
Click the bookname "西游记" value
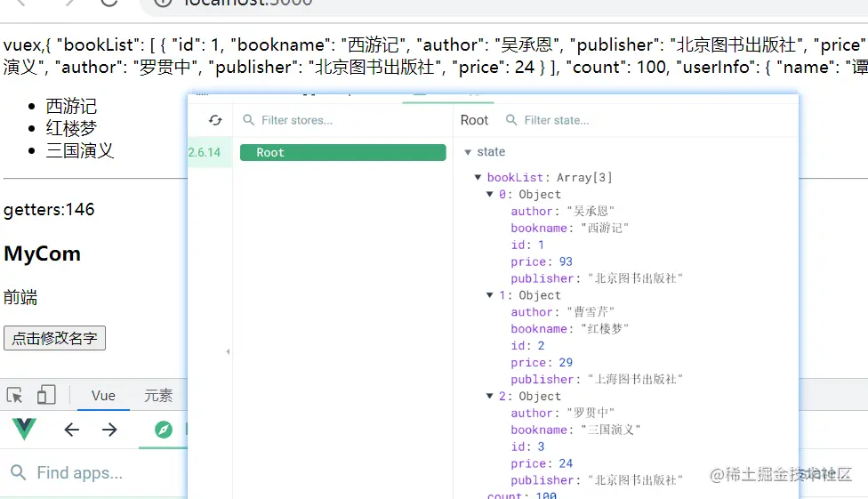coord(605,228)
